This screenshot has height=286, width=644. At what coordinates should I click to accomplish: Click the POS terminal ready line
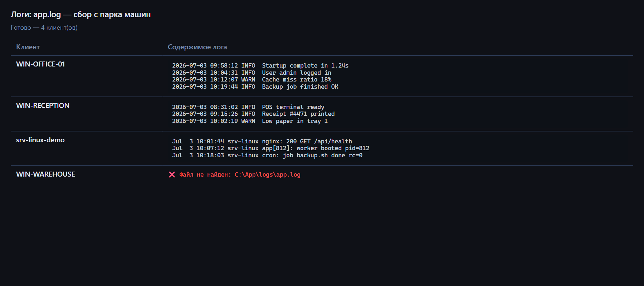click(248, 107)
